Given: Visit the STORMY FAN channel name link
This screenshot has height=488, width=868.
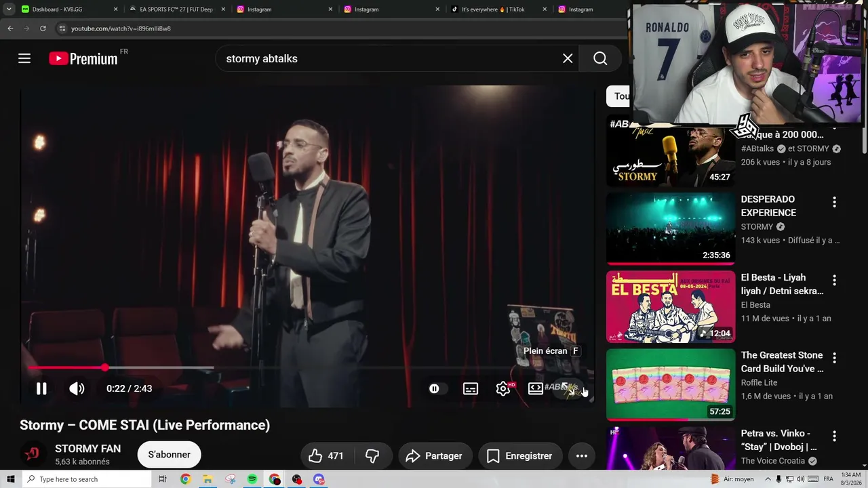Looking at the screenshot, I should [x=87, y=449].
